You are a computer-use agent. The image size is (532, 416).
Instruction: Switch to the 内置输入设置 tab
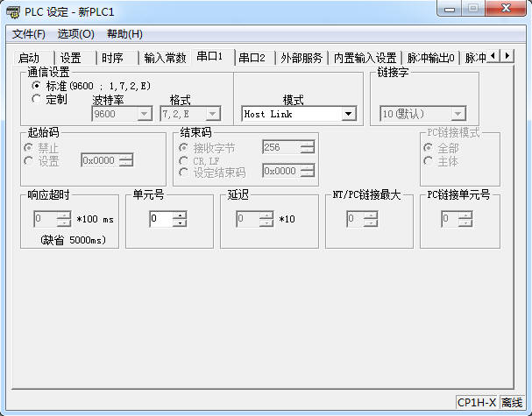click(365, 58)
